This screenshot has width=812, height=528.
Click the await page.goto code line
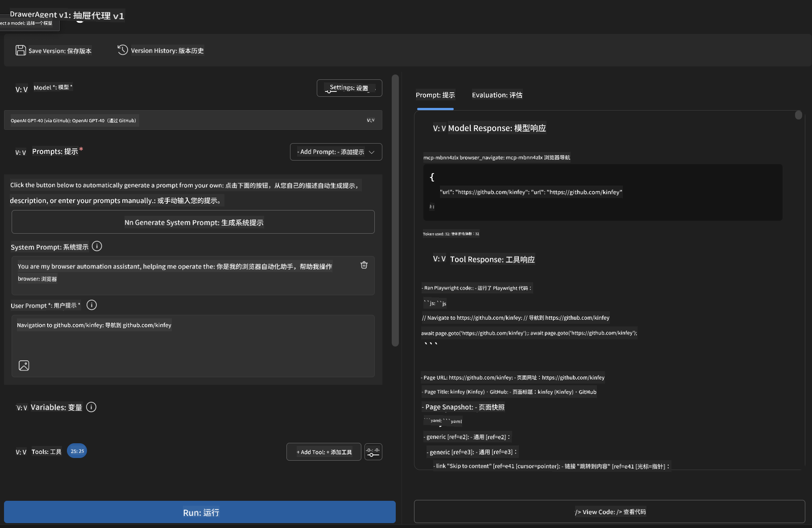[529, 333]
